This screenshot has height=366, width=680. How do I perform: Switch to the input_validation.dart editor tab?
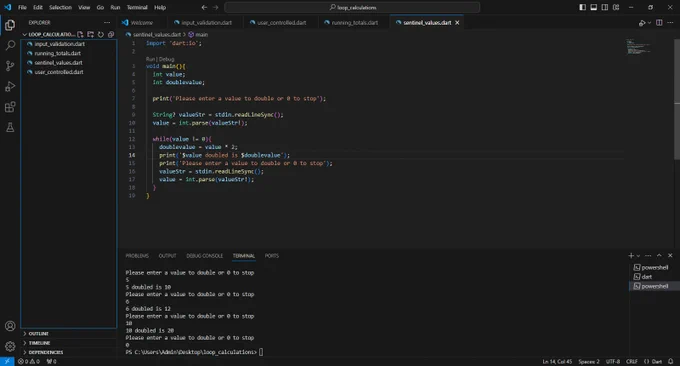205,23
